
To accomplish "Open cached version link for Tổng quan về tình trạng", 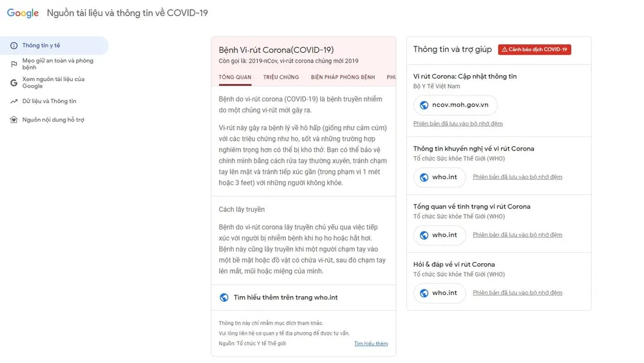I will [x=517, y=235].
